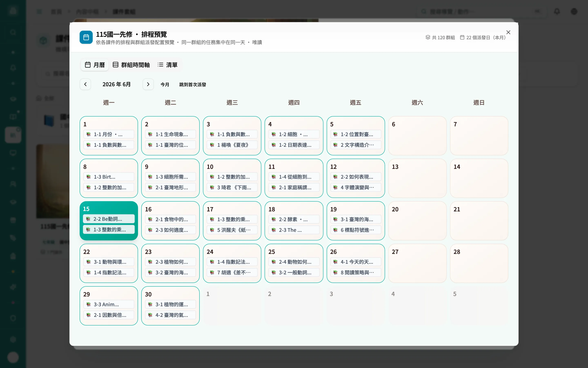Screen dimensions: 588x368
Task: Open the highlighted June 15 day cell
Action: click(x=109, y=221)
